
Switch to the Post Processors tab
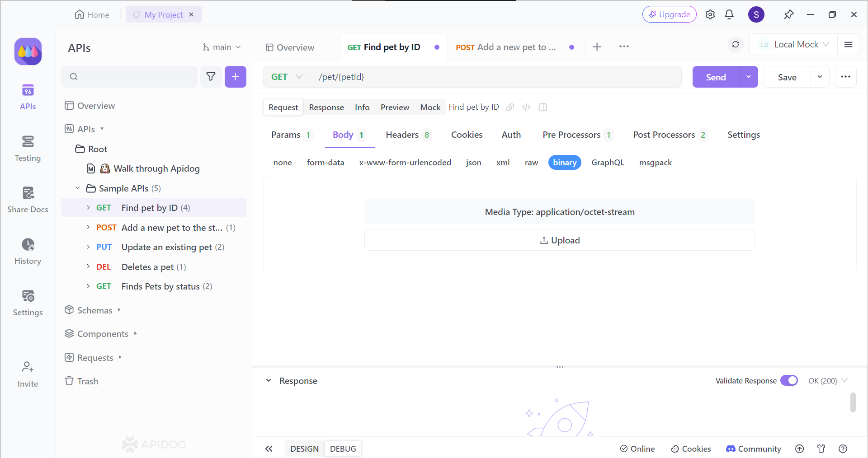tap(670, 135)
